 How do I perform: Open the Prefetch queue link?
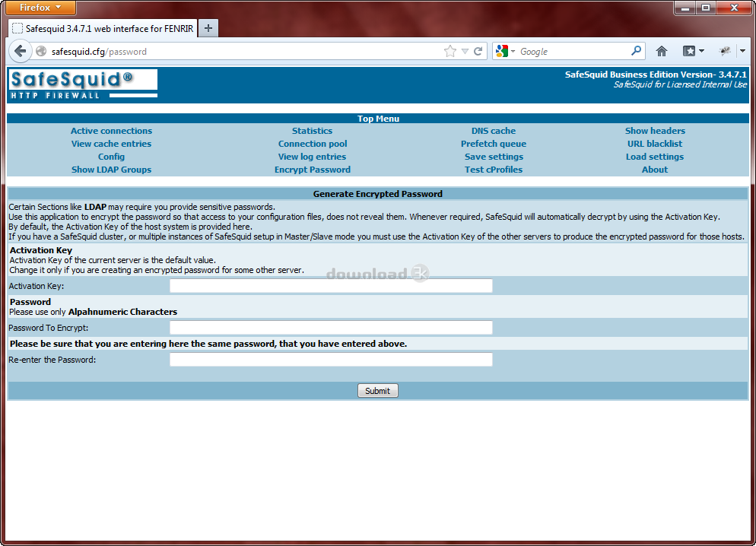[x=494, y=144]
